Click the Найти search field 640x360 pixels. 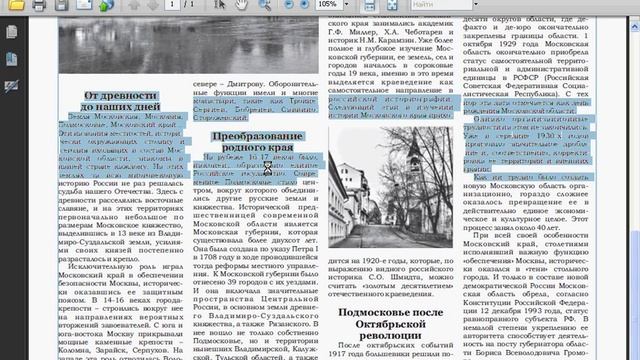[x=441, y=4]
